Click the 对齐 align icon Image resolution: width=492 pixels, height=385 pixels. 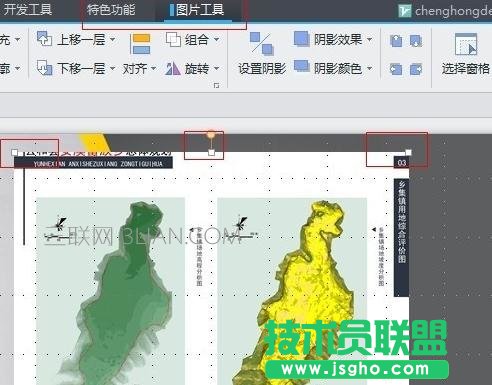141,44
